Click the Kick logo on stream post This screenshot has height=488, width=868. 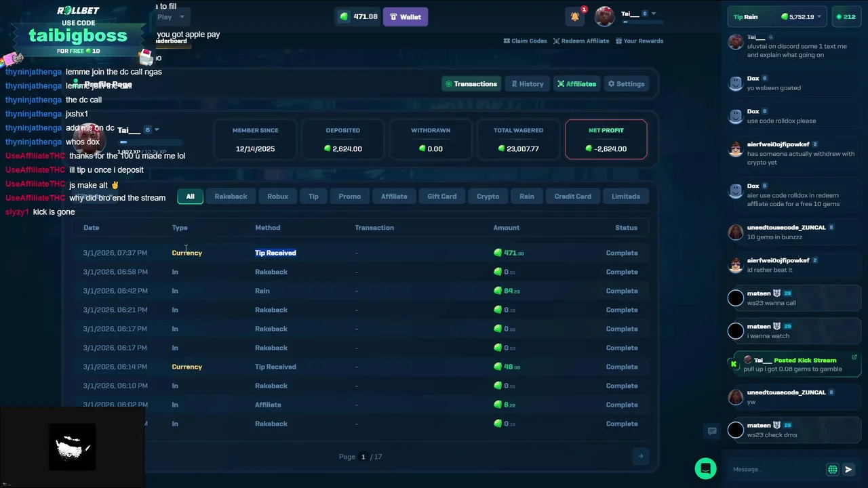point(733,364)
